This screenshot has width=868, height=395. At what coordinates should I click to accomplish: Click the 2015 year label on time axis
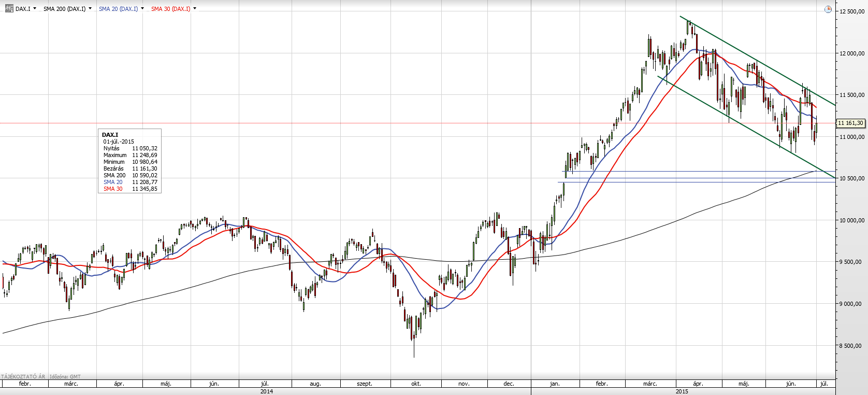pyautogui.click(x=682, y=391)
